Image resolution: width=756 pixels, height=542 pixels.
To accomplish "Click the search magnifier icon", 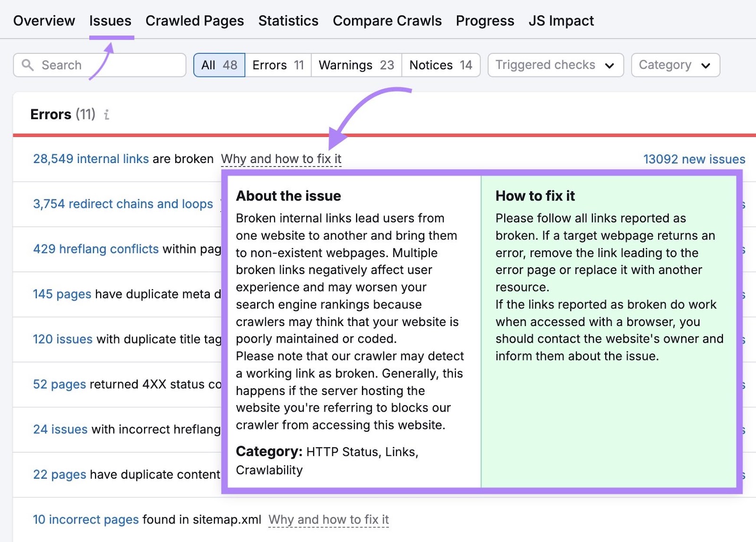I will 28,65.
